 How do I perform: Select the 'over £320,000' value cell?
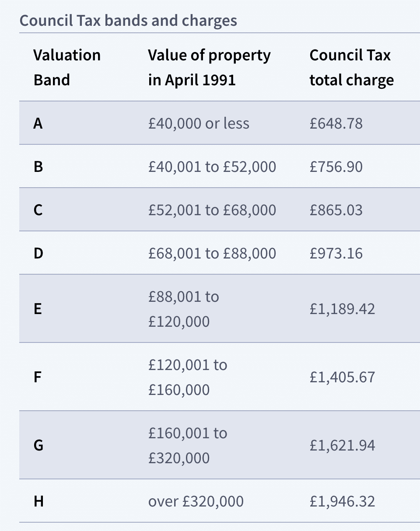196,501
